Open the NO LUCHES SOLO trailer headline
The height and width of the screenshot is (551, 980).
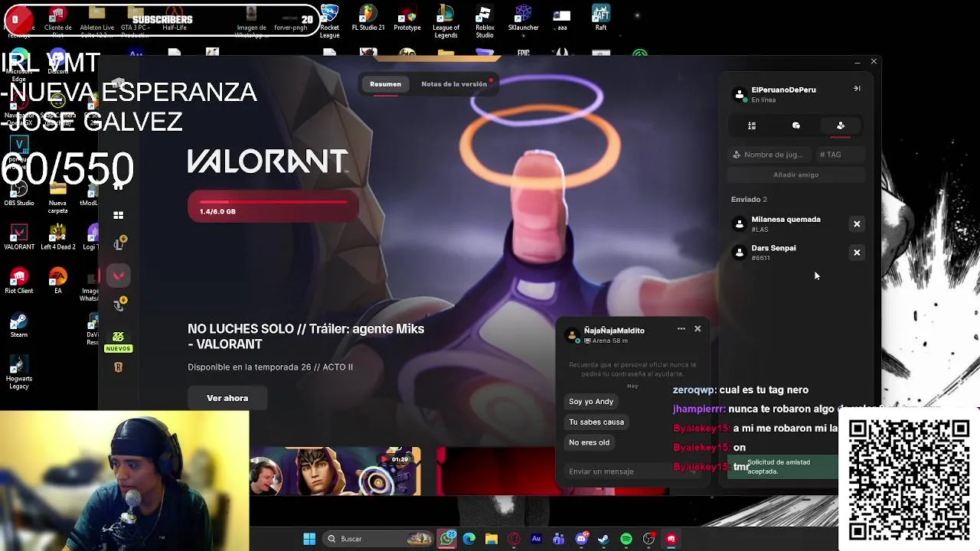coord(305,336)
